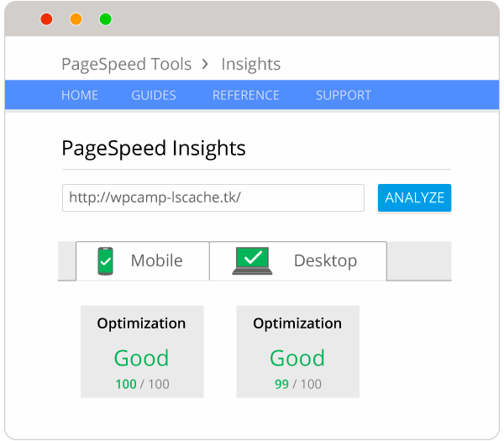Click the Good rating above 99 / 100
504x441 pixels.
297,358
